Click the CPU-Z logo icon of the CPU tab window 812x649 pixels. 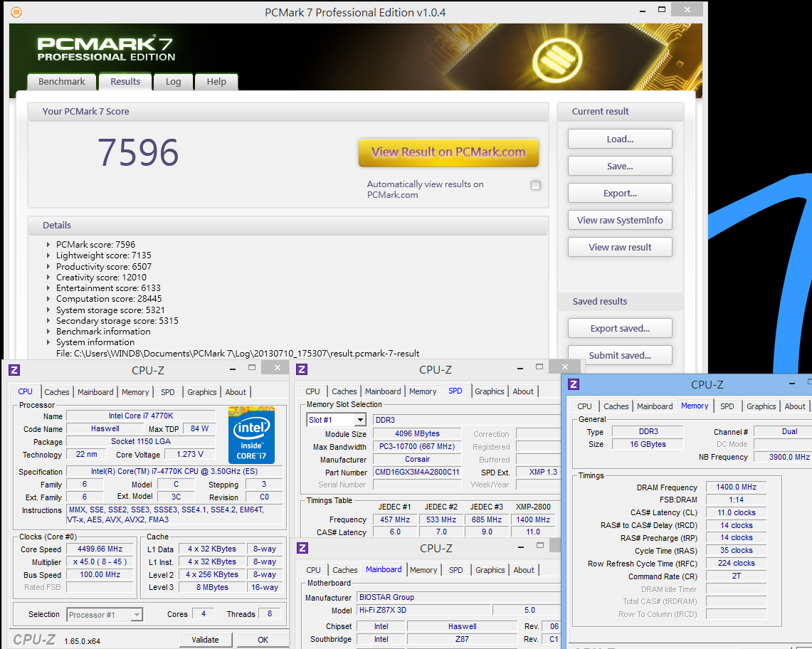[x=14, y=370]
